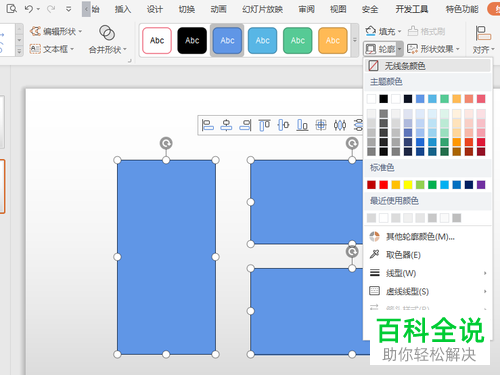Open the 对齐 align dropdown
This screenshot has width=500, height=375.
483,40
